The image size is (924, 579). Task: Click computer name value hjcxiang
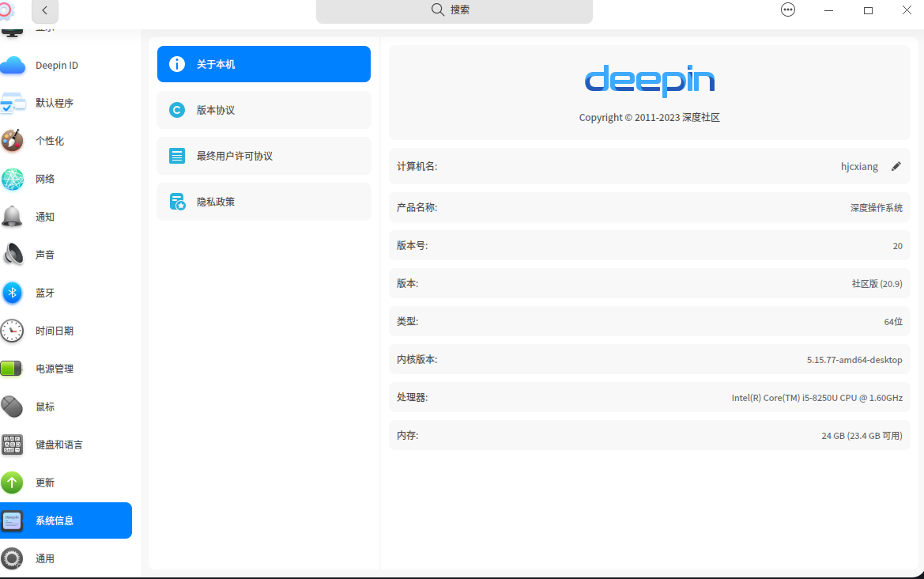coord(859,167)
